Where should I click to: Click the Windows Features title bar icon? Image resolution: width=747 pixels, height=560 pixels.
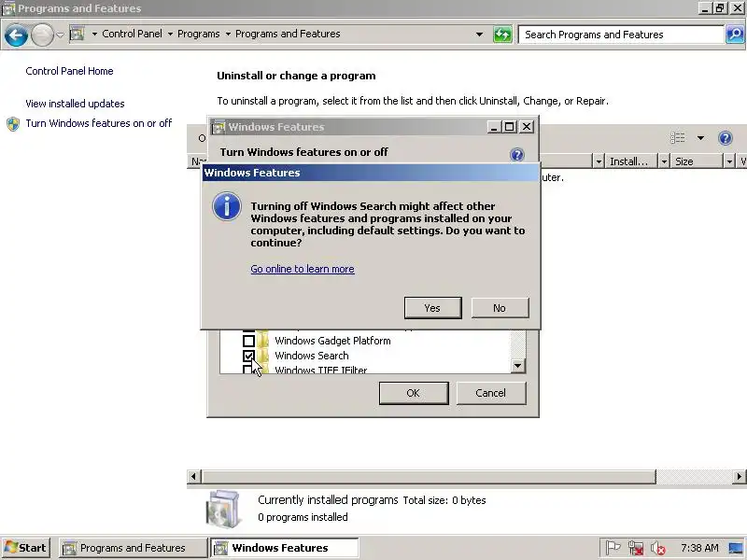point(218,127)
